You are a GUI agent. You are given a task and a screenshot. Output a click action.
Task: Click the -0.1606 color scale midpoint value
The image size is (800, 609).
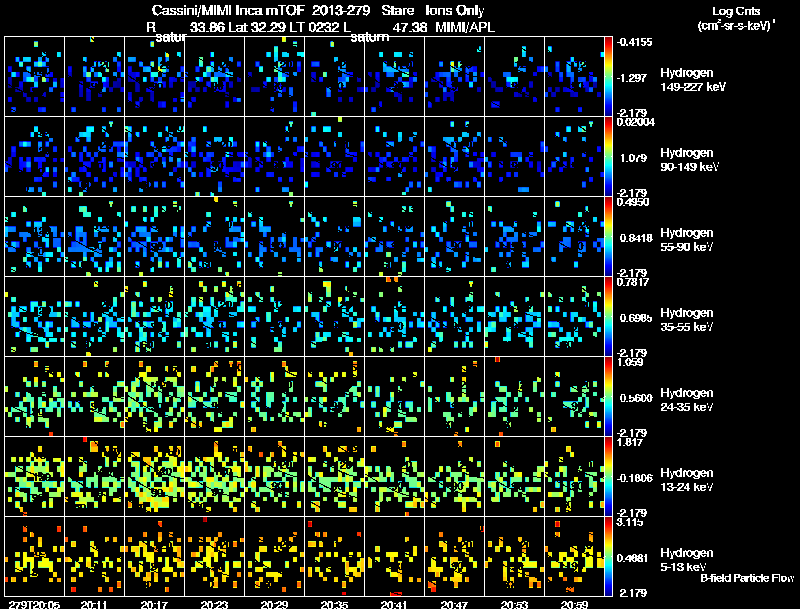point(634,478)
